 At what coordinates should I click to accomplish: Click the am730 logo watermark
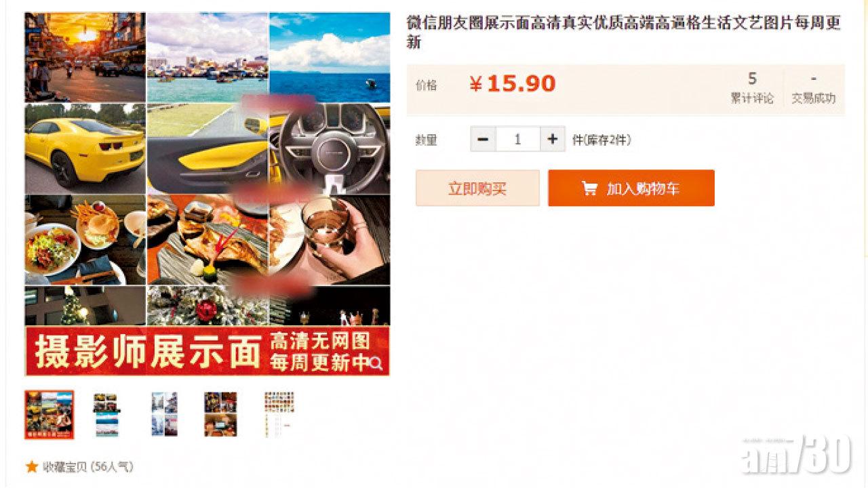797,453
